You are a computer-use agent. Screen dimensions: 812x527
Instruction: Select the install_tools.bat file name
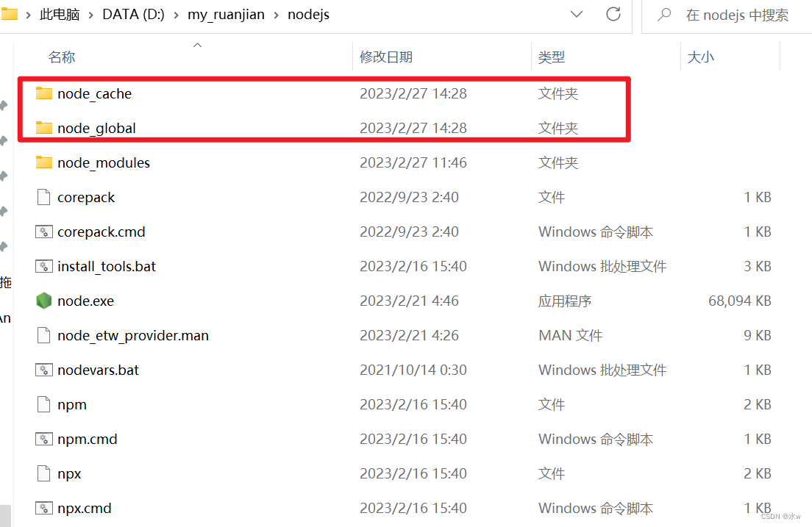(x=107, y=266)
